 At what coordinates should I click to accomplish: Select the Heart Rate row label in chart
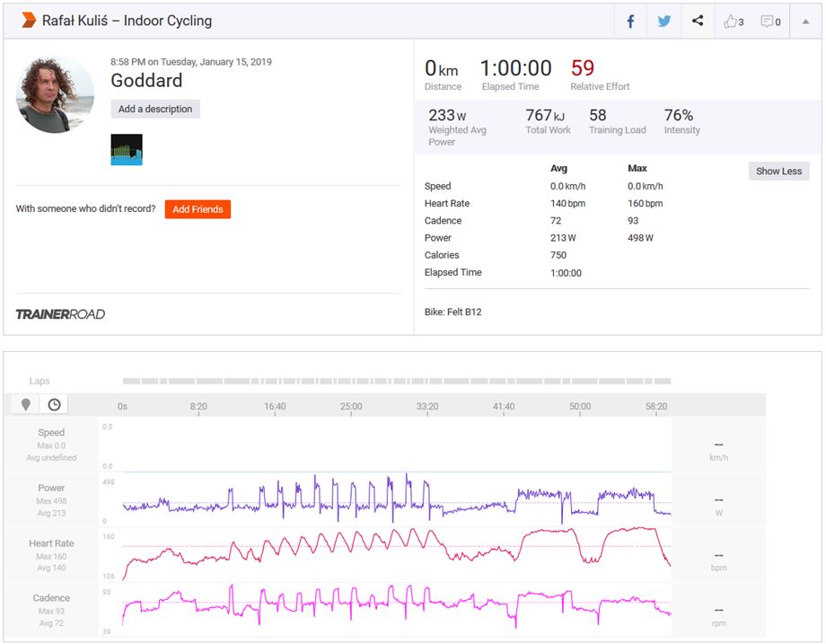point(51,543)
